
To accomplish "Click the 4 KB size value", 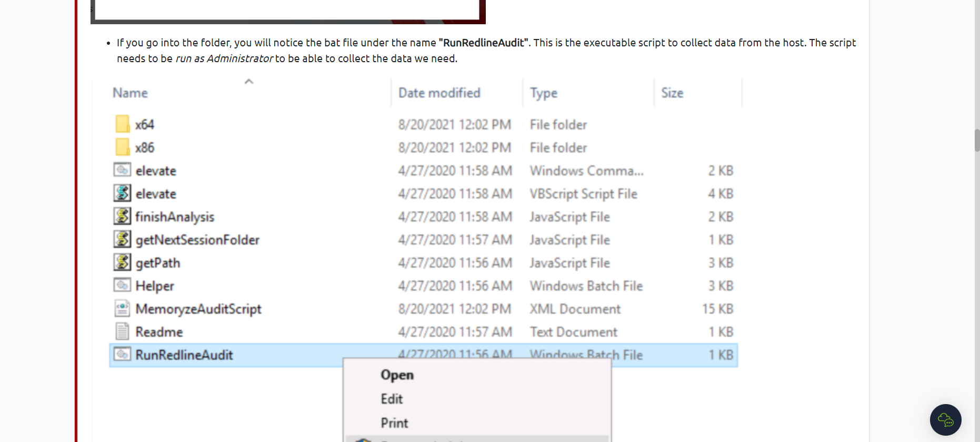I will click(x=721, y=194).
